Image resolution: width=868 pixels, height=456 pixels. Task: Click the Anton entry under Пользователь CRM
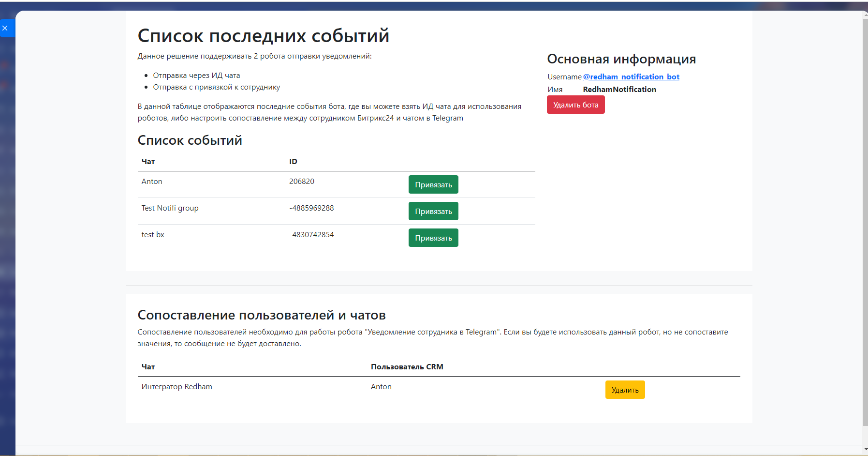381,387
